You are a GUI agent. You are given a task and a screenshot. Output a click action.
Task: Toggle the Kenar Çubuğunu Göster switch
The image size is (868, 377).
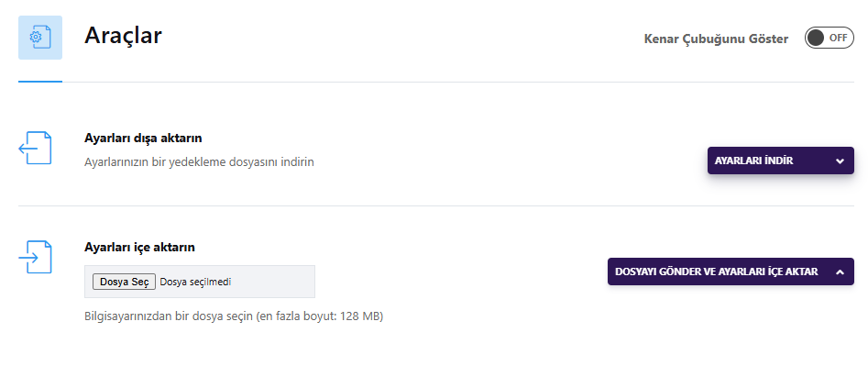[829, 38]
